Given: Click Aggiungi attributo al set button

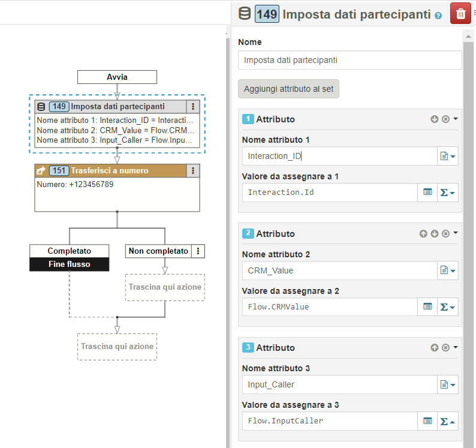Looking at the screenshot, I should click(x=289, y=89).
